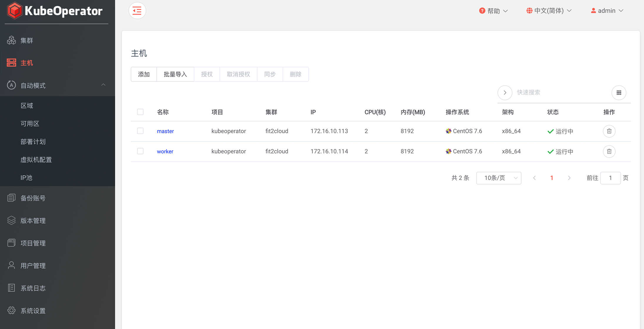Open the 10条/页 page size dropdown
644x329 pixels.
coord(498,178)
